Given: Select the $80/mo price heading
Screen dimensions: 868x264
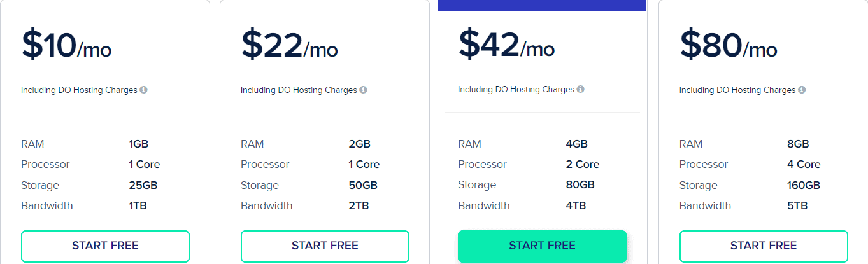Looking at the screenshot, I should click(x=729, y=46).
